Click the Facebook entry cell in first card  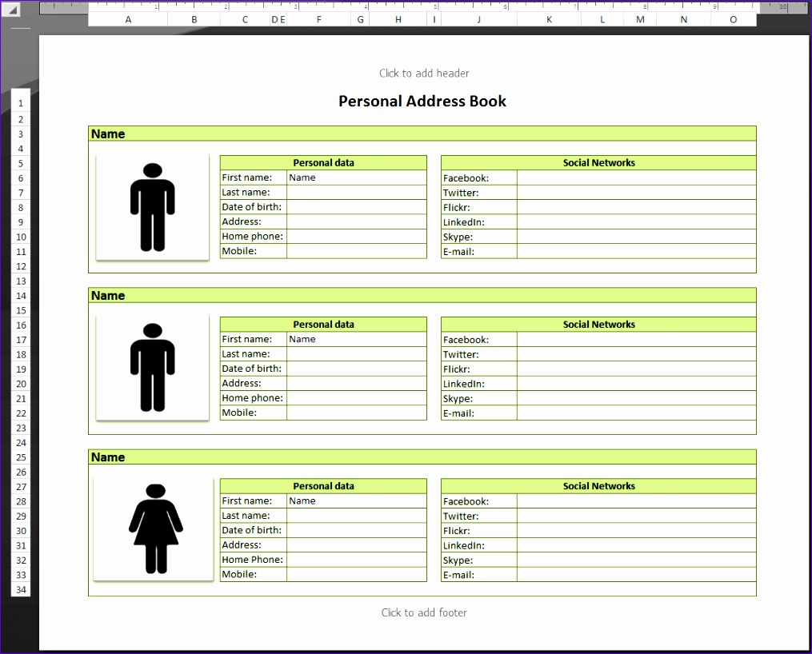(x=636, y=177)
